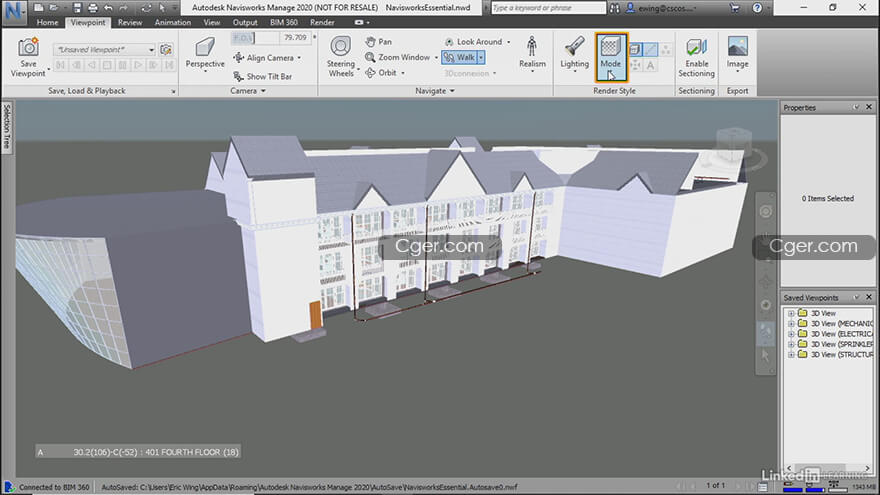
Task: Click the Image export icon
Action: pyautogui.click(x=737, y=47)
